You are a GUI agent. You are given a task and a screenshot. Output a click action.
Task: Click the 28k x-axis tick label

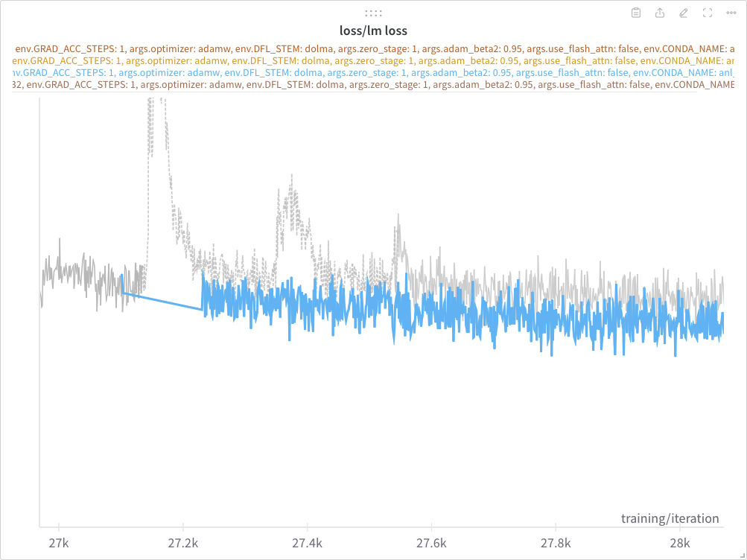[680, 542]
